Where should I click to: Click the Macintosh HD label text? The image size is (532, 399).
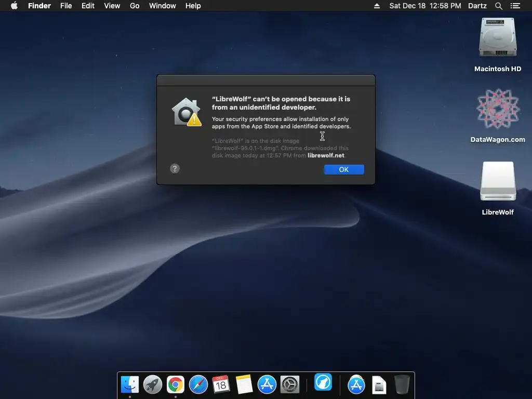(498, 69)
